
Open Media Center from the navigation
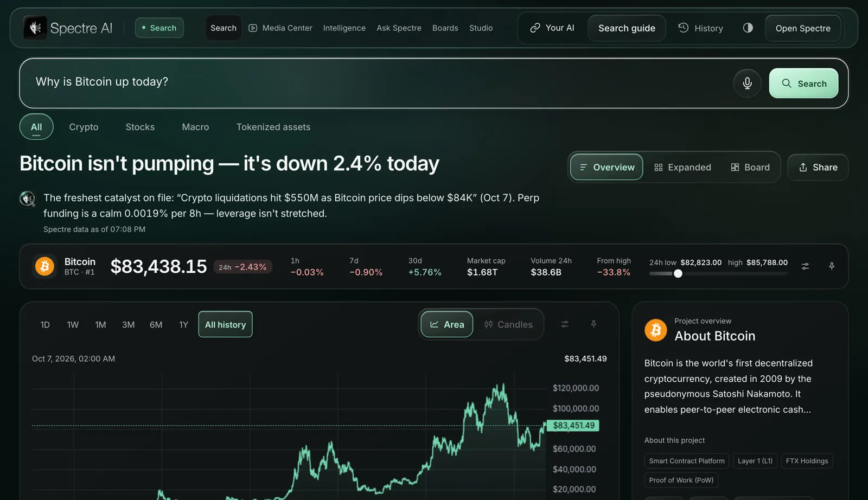pos(280,28)
